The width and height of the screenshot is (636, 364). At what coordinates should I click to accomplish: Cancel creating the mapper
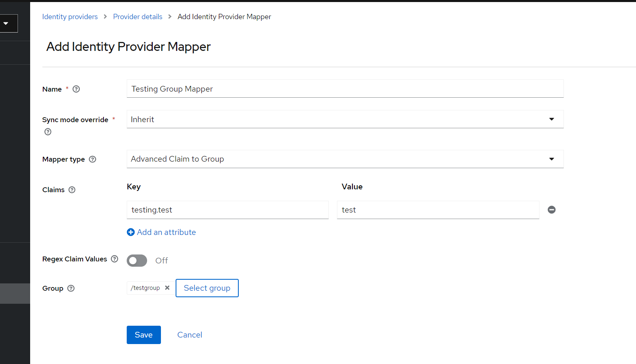(189, 334)
